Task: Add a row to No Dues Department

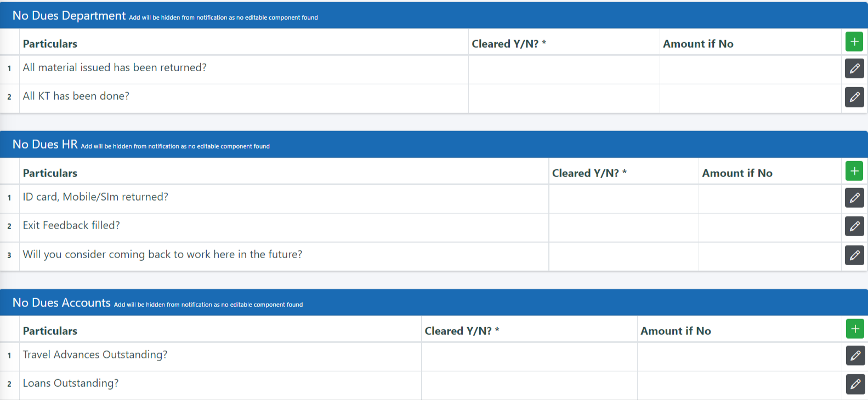Action: point(854,42)
